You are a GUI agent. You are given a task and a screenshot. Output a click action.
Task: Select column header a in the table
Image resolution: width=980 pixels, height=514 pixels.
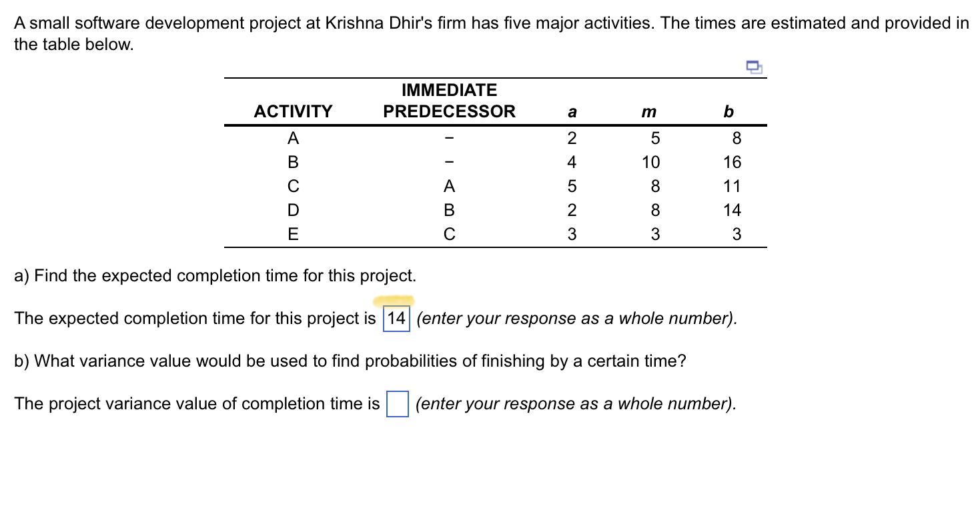[x=572, y=112]
